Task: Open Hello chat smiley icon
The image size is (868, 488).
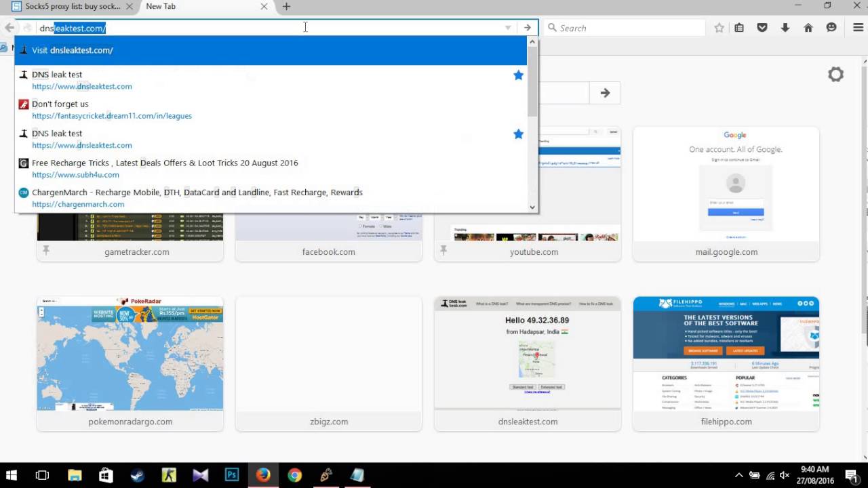Action: point(831,28)
